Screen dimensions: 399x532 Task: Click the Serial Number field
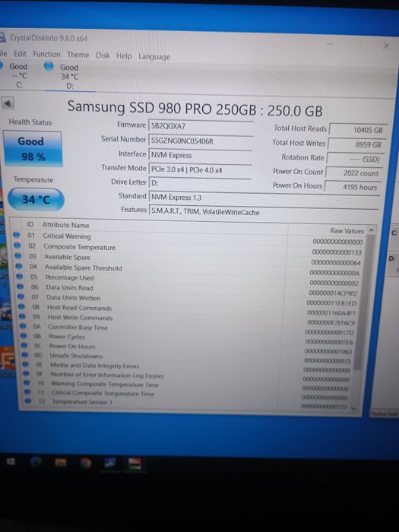(200, 141)
